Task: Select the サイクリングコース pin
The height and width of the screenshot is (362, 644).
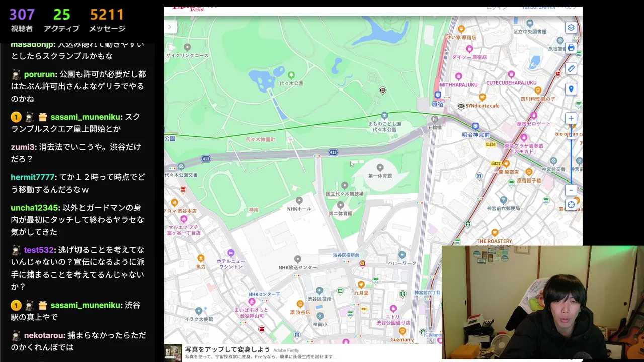Action: [x=187, y=47]
